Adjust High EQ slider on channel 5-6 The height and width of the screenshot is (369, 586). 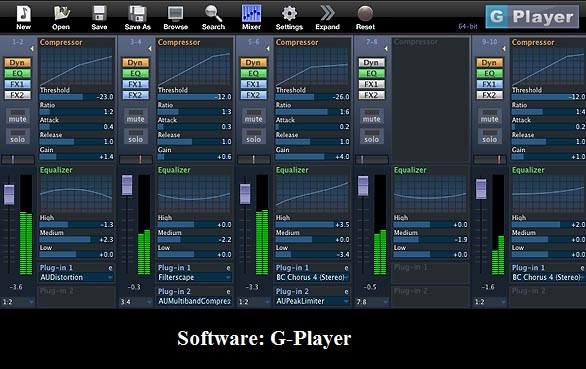click(x=313, y=225)
